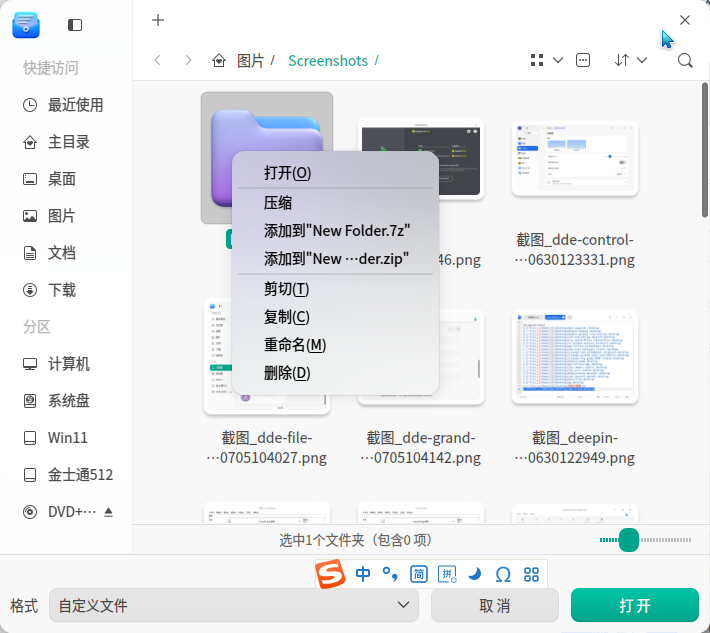Viewport: 710px width, 633px height.
Task: Click the sort order arrows icon
Action: (x=622, y=60)
